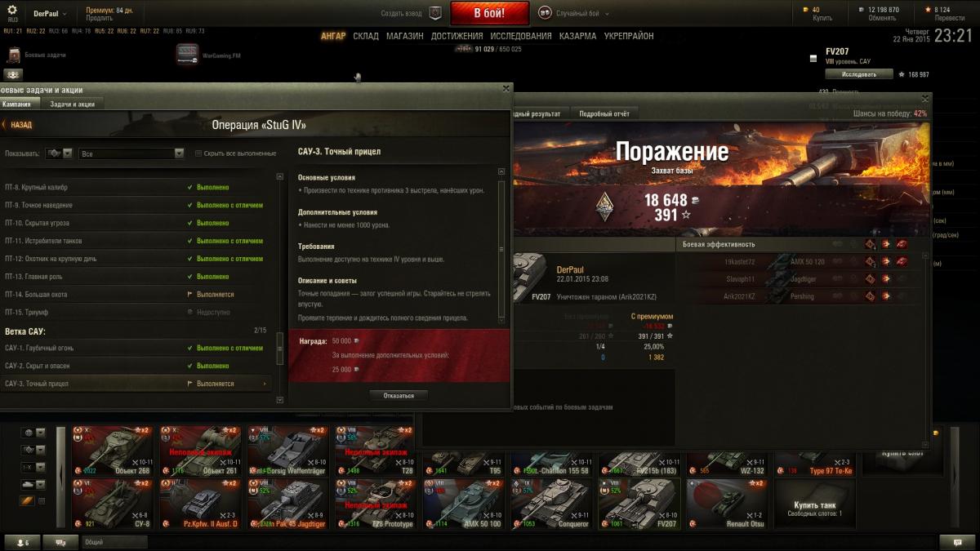This screenshot has width=980, height=551.
Task: Open the «ИССЛЕДОВАНИЯ» menu tab
Action: [x=519, y=36]
